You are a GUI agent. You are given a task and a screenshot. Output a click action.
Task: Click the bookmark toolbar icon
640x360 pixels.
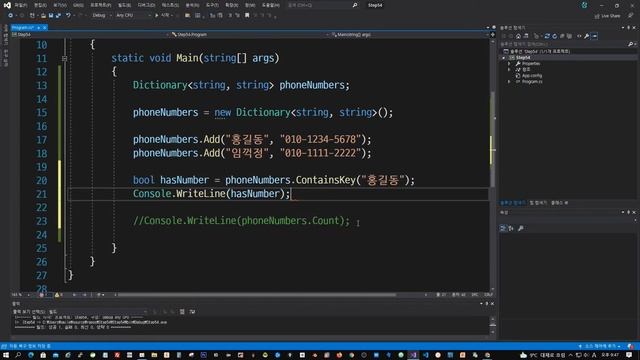[x=247, y=16]
